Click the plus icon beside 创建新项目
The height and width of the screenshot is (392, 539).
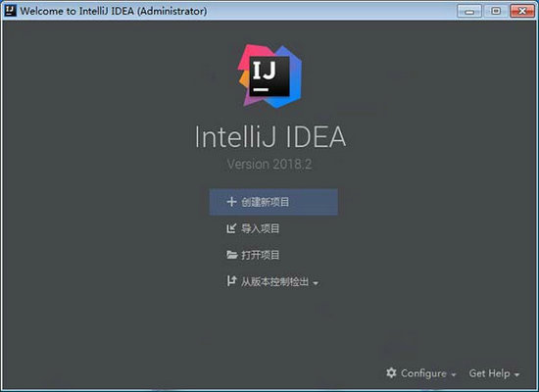pyautogui.click(x=231, y=202)
